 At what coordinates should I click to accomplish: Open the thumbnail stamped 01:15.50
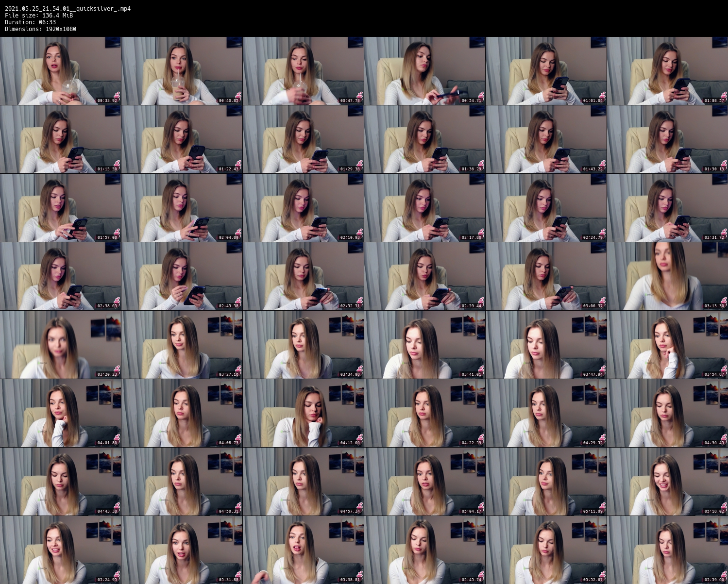click(x=60, y=139)
